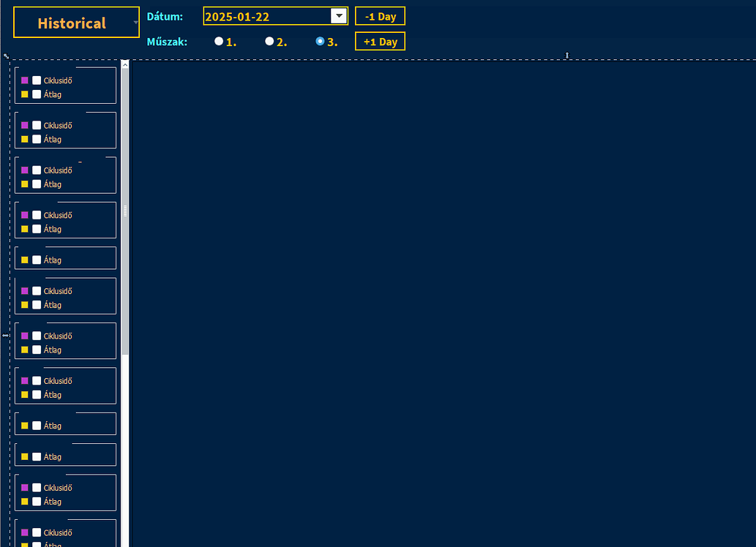Click the +1 Day button
756x547 pixels.
(x=379, y=41)
